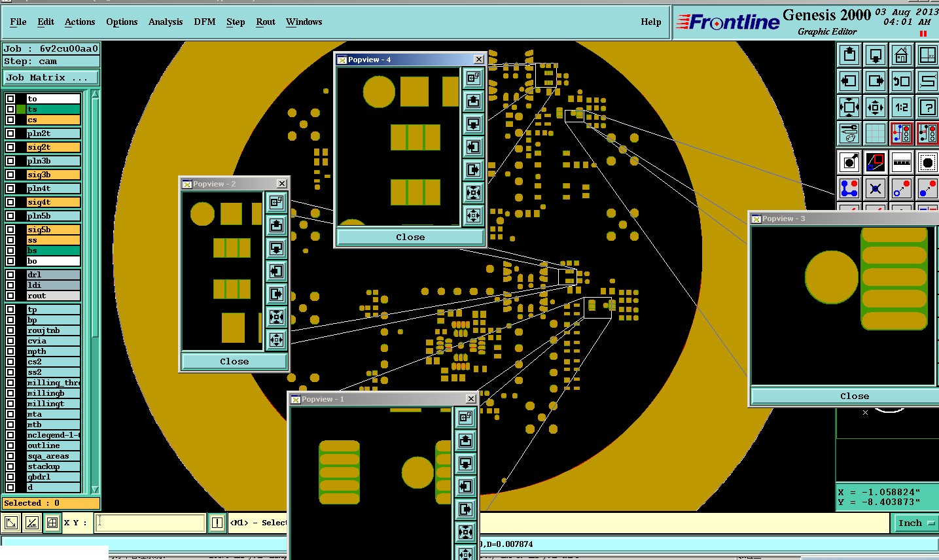
Task: Select the pln5b layer name
Action: 53,216
